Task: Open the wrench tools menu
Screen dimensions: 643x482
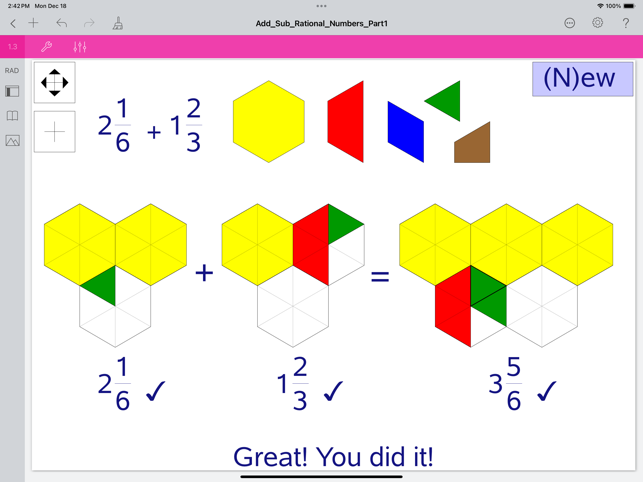Action: point(46,47)
